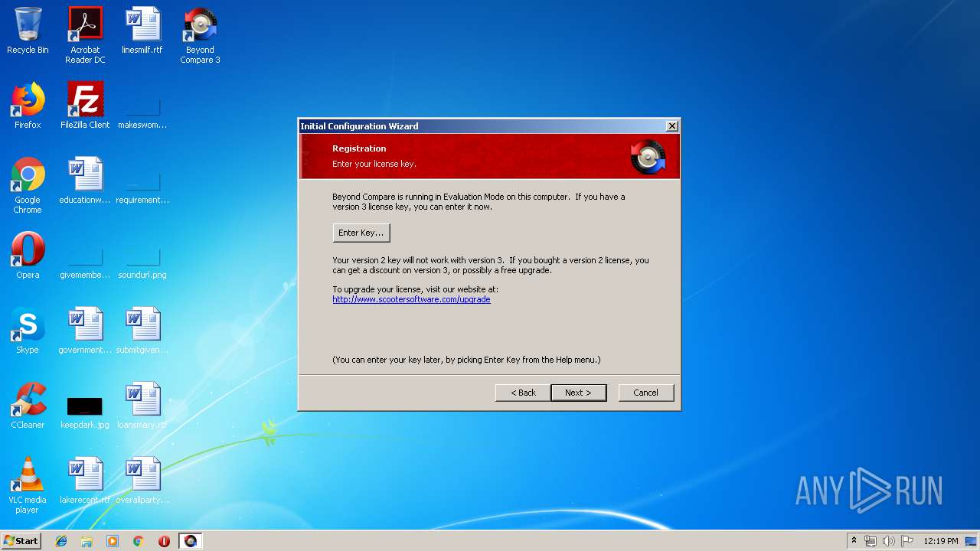Launch CCleaner desktop shortcut
Screen dimensions: 980x551
click(28, 406)
